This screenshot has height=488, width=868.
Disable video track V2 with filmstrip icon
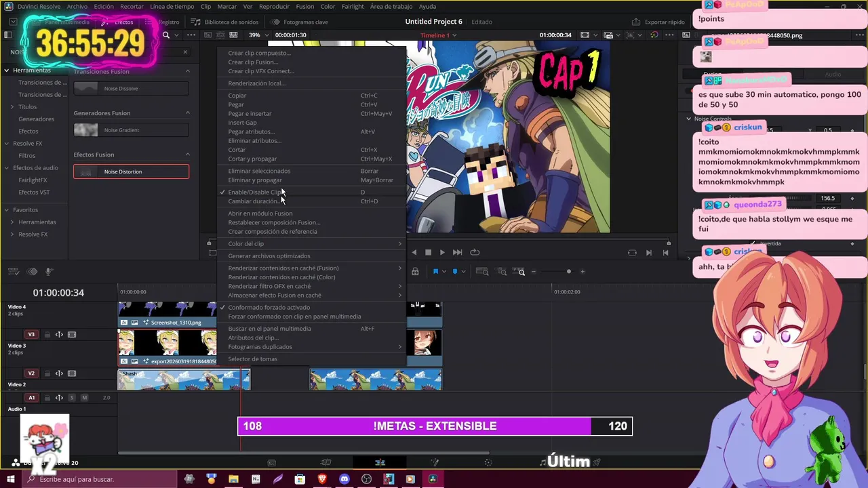tap(72, 373)
